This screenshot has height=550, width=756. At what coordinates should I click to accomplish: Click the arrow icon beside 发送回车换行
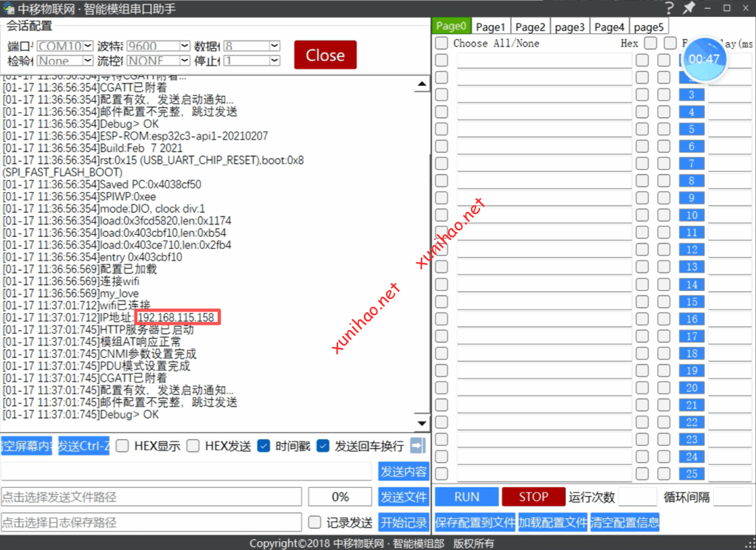tap(418, 445)
